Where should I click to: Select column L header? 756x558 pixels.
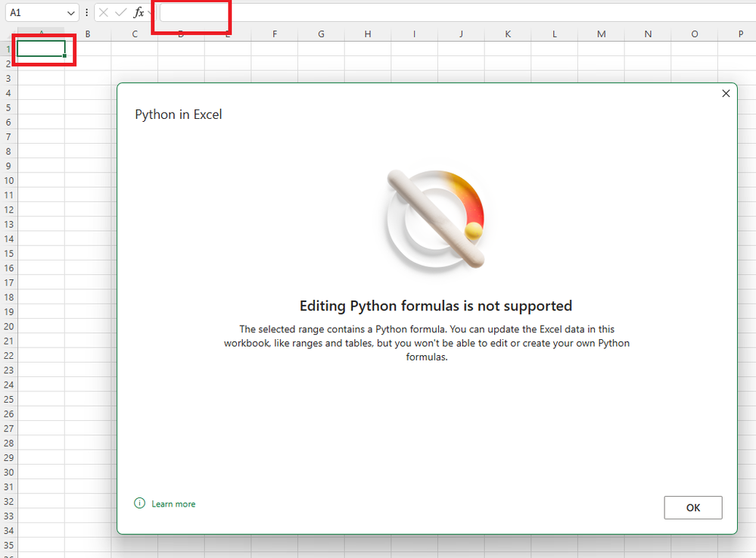tap(555, 34)
